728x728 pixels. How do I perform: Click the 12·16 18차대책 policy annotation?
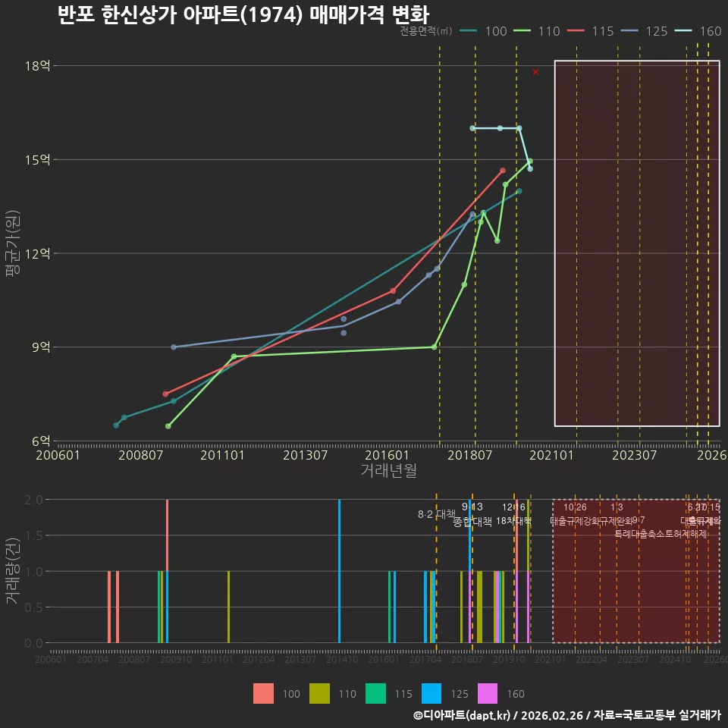click(513, 514)
